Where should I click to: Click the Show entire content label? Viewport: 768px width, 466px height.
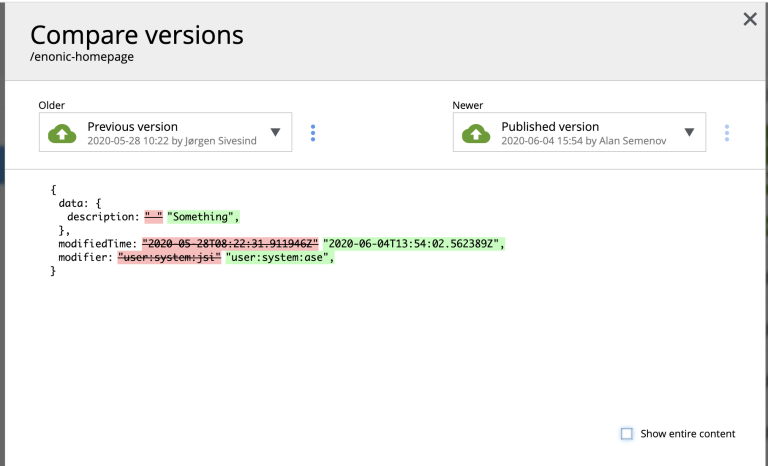click(x=688, y=434)
